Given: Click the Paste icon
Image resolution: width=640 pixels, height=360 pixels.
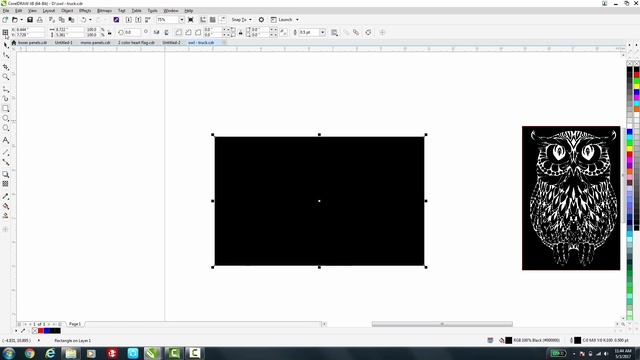Looking at the screenshot, I should (x=71, y=20).
